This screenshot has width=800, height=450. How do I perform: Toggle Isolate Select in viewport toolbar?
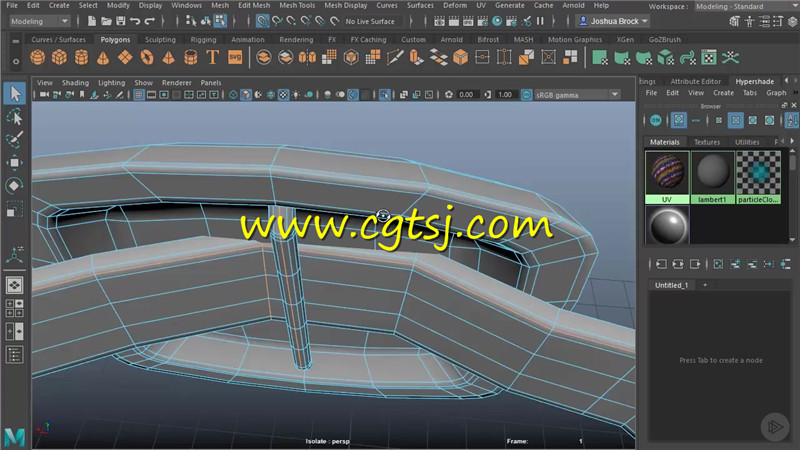click(x=384, y=94)
